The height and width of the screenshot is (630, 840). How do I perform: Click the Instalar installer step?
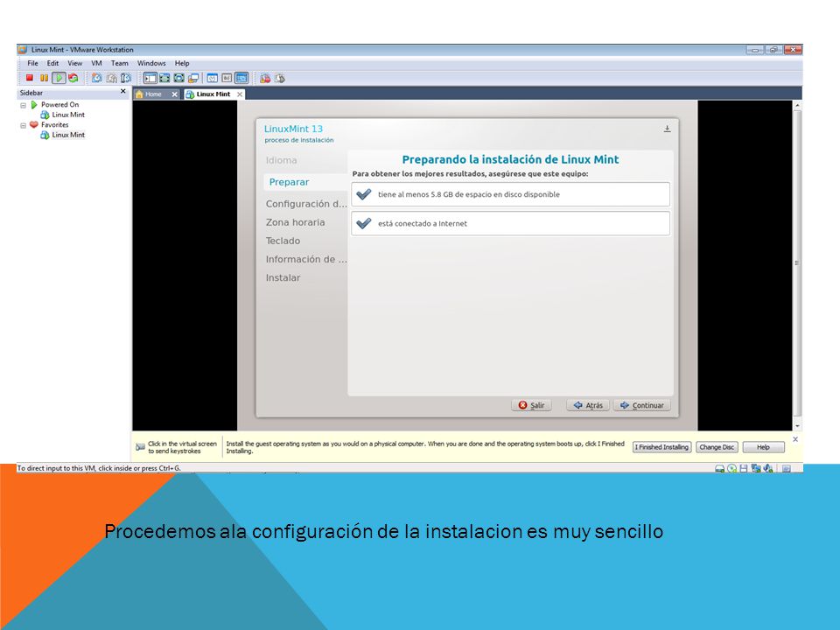(x=283, y=278)
